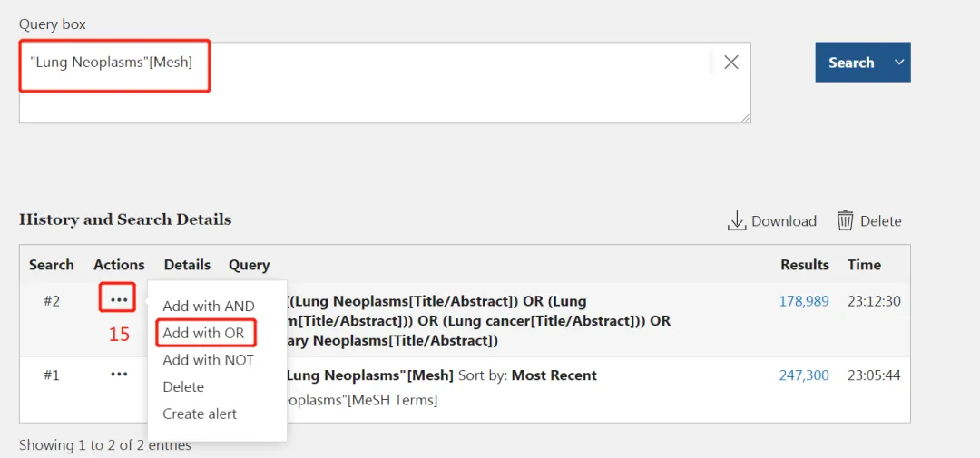Open actions ellipsis for search #1

click(119, 375)
